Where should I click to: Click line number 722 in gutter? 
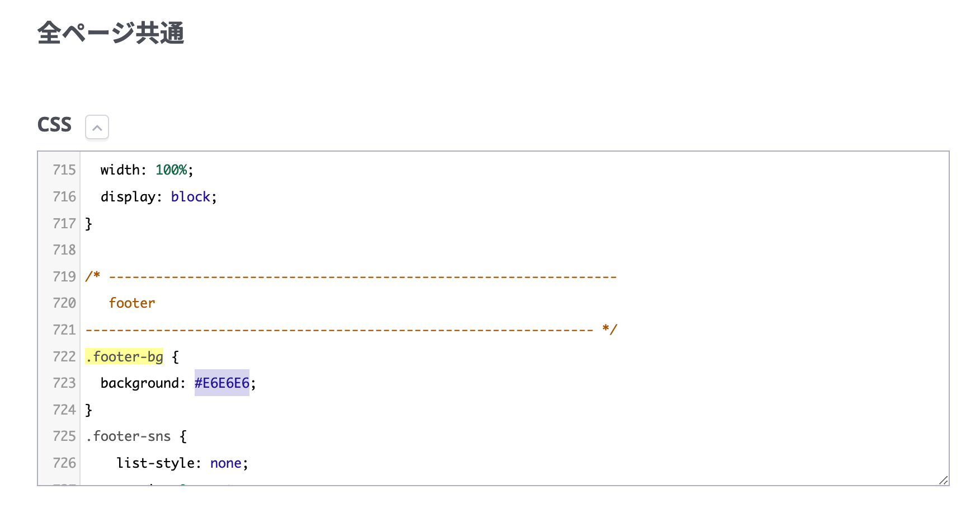64,357
